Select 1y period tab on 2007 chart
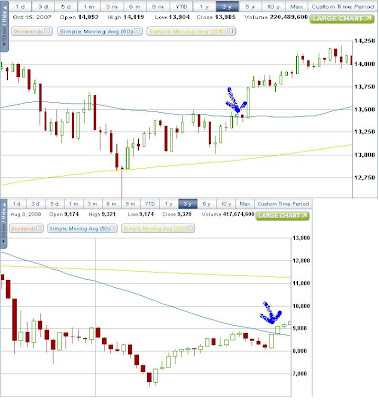This screenshot has width=379, height=400. (204, 6)
